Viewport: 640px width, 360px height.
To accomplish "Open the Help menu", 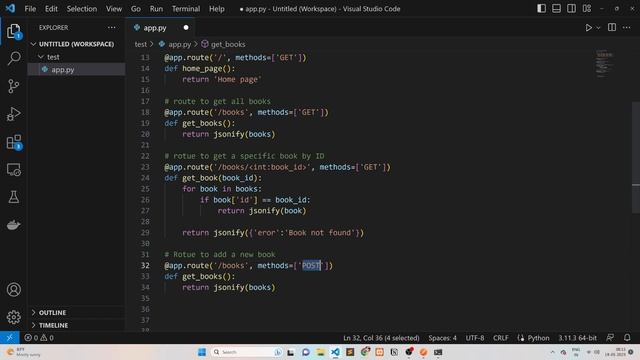I will [217, 9].
